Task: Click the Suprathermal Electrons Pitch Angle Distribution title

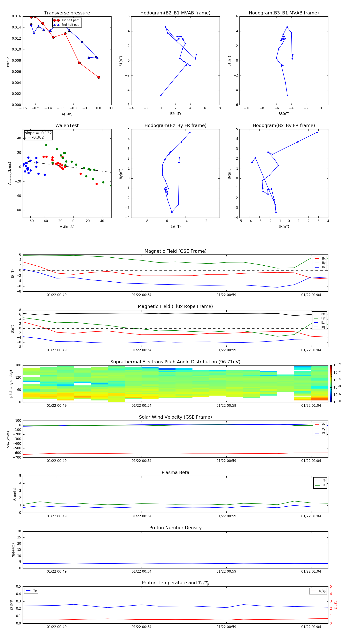Action: pyautogui.click(x=175, y=362)
